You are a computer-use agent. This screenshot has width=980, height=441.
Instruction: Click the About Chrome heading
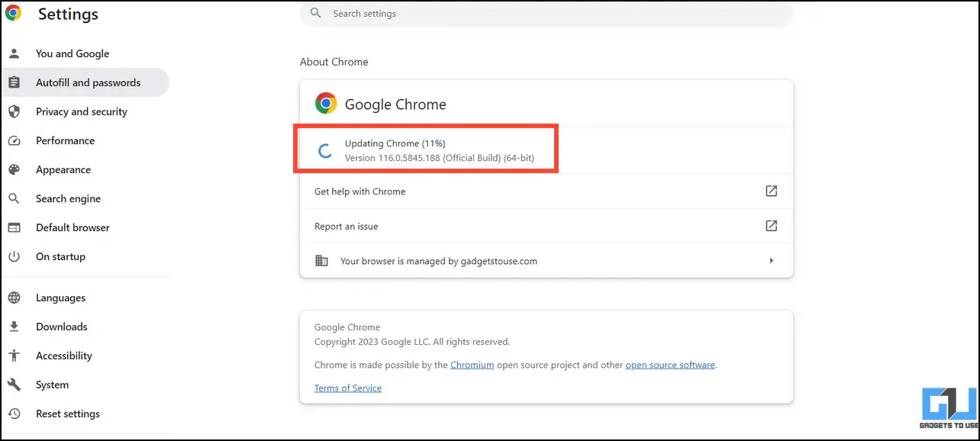334,62
